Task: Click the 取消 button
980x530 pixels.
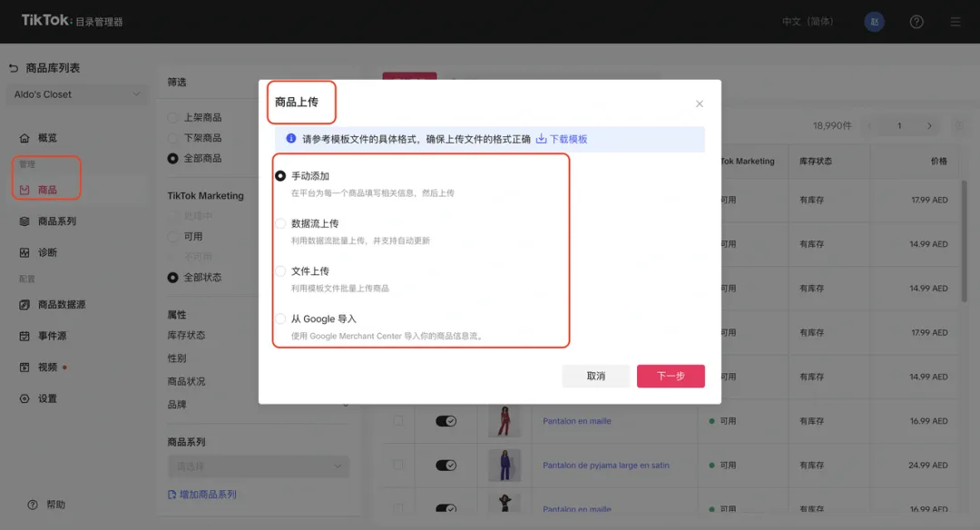Action: [x=595, y=376]
